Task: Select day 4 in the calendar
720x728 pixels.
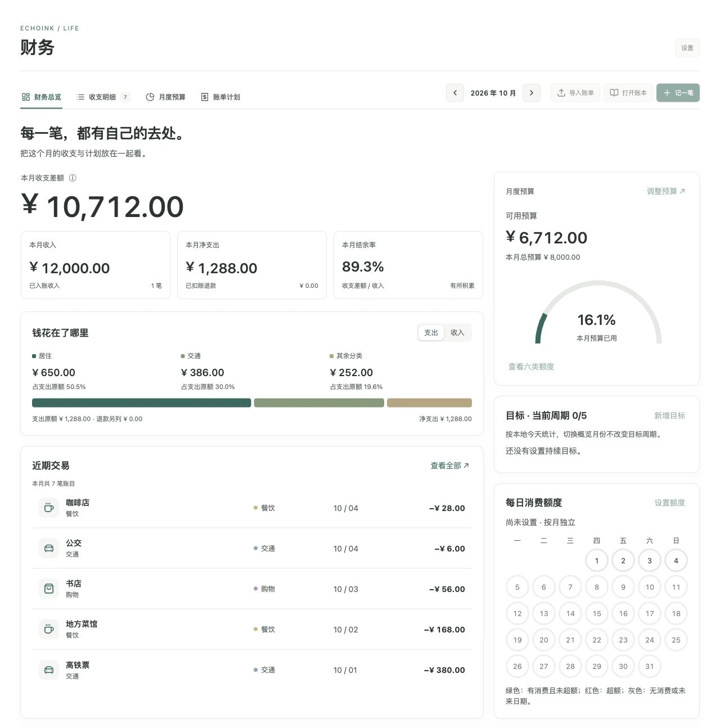Action: [x=676, y=560]
